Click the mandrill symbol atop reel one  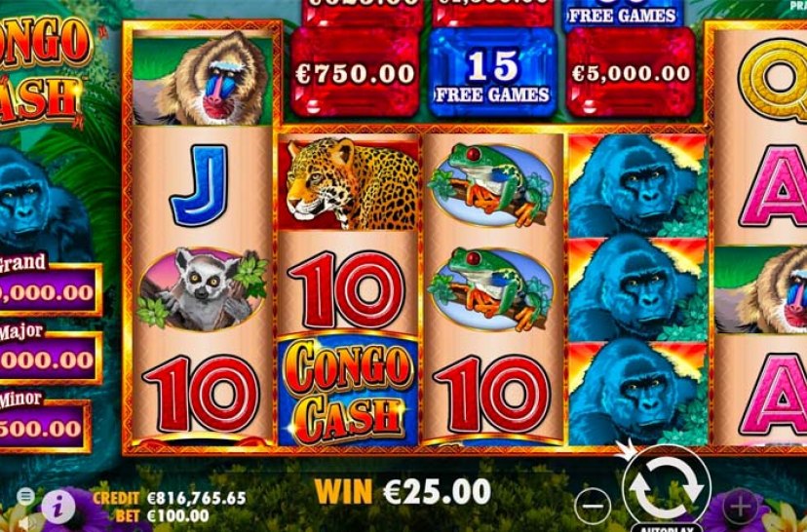coord(203,77)
